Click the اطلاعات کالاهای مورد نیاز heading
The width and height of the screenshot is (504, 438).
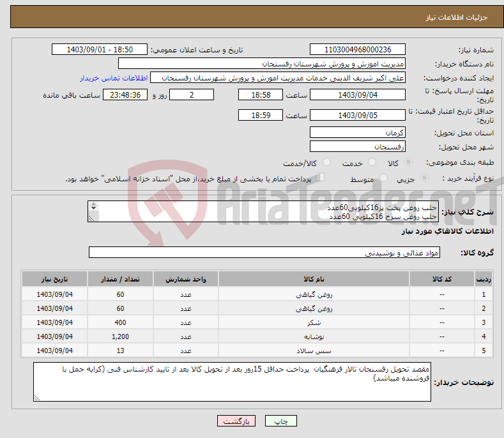coord(447,231)
